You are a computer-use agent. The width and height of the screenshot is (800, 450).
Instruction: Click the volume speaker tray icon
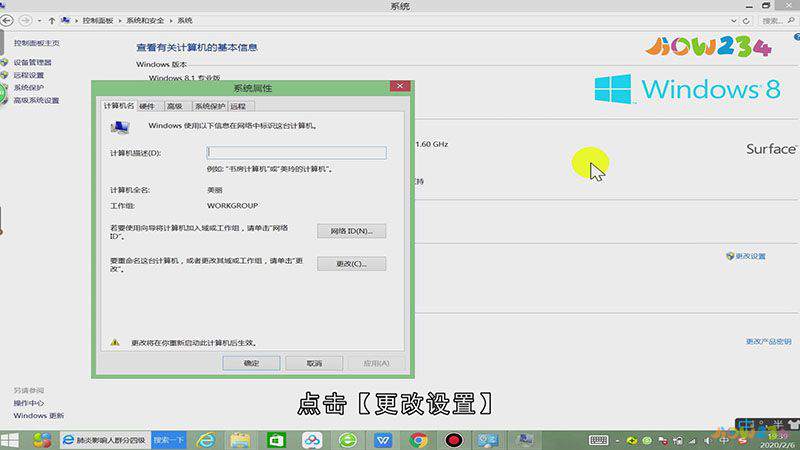708,440
